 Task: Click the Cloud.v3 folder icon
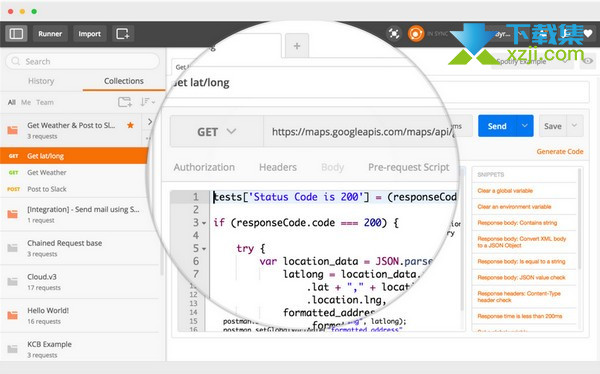tap(13, 281)
